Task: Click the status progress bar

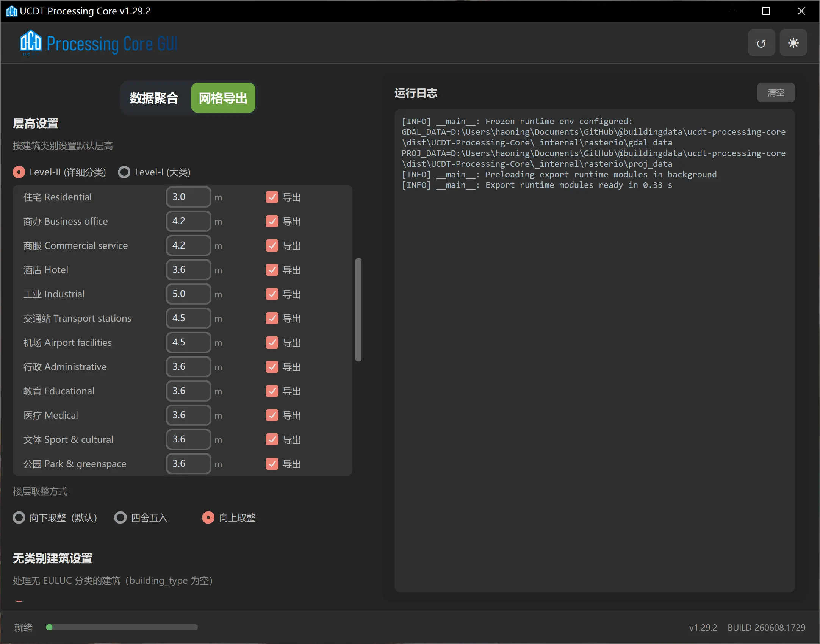Action: point(122,628)
